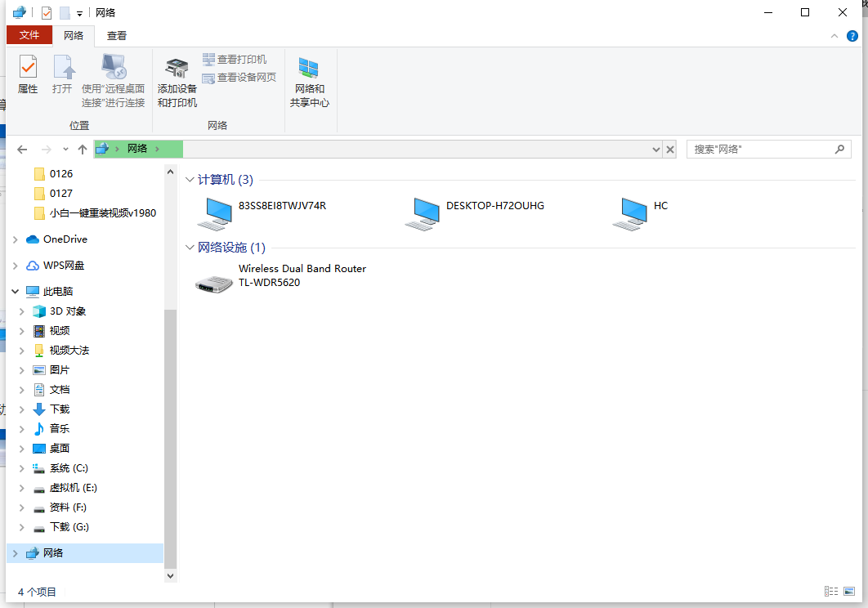Switch to details view layout
This screenshot has width=868, height=608.
831,592
